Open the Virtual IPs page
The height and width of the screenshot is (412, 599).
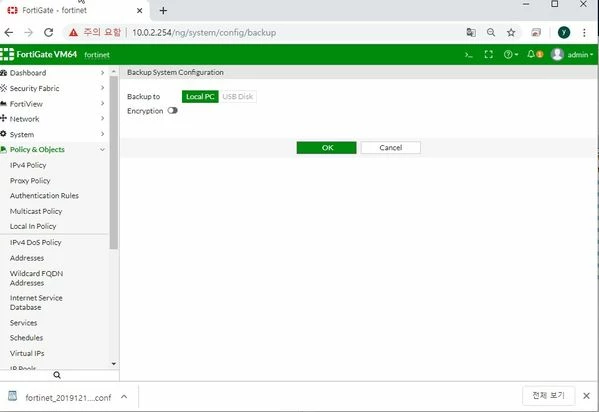[27, 353]
